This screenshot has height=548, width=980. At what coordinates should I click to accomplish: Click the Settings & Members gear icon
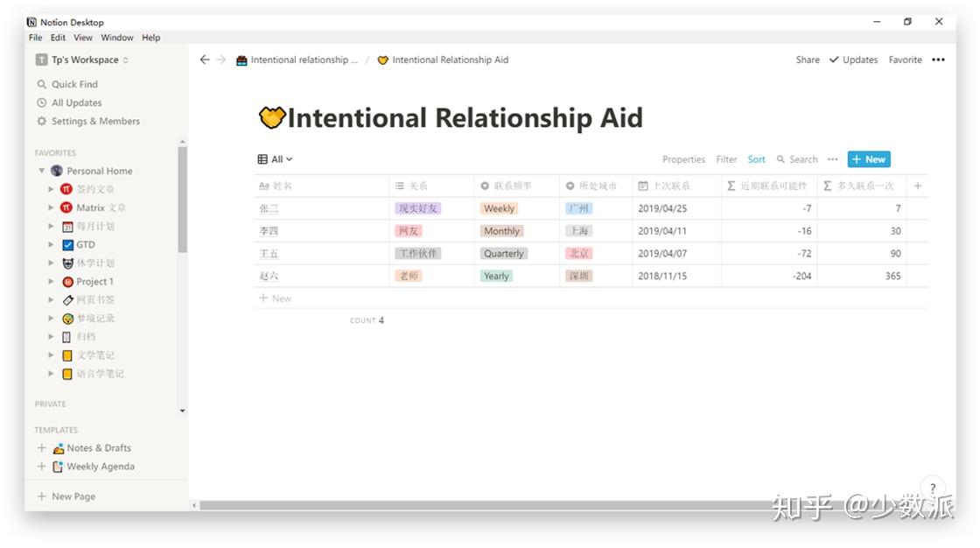pyautogui.click(x=42, y=121)
